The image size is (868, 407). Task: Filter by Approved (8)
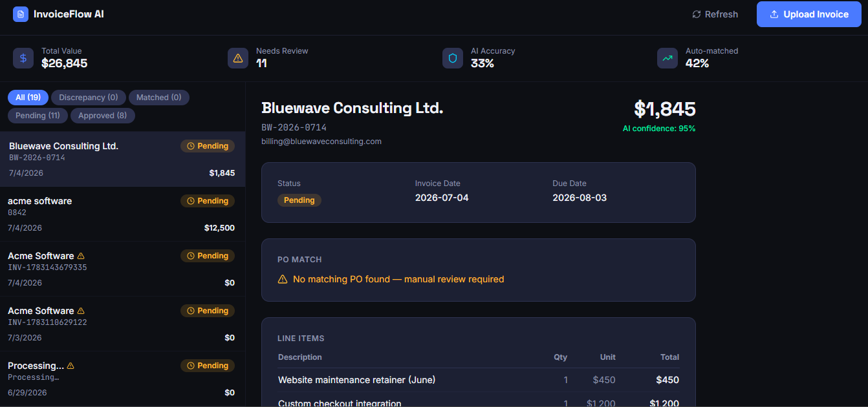103,116
